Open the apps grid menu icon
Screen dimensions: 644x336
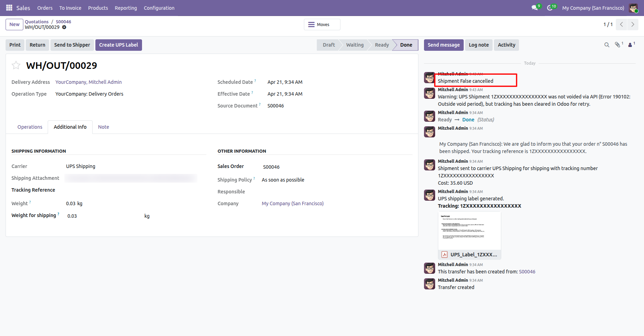(x=9, y=8)
